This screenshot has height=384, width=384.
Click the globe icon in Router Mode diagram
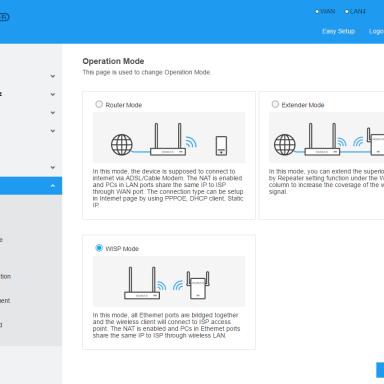(x=122, y=145)
